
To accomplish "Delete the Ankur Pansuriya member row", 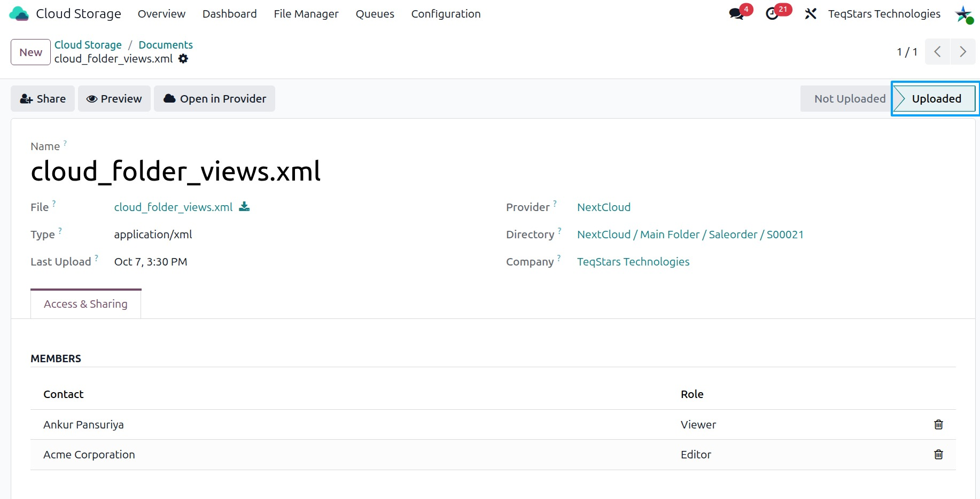I will click(x=938, y=424).
